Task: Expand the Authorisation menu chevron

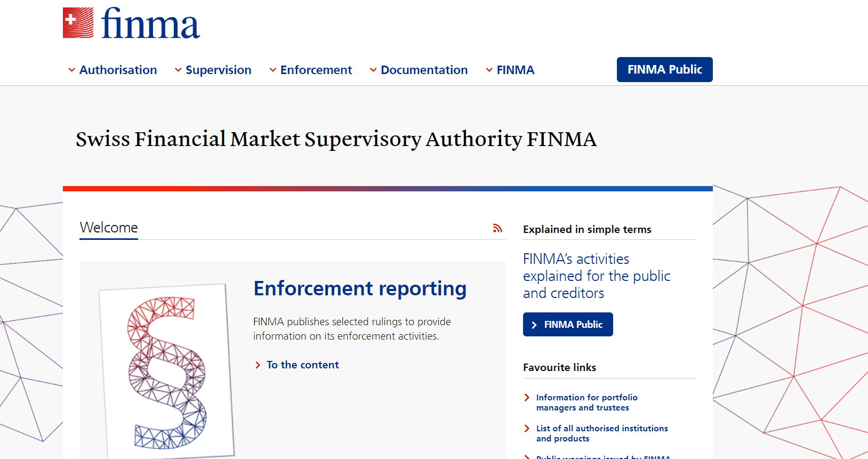Action: click(x=71, y=70)
